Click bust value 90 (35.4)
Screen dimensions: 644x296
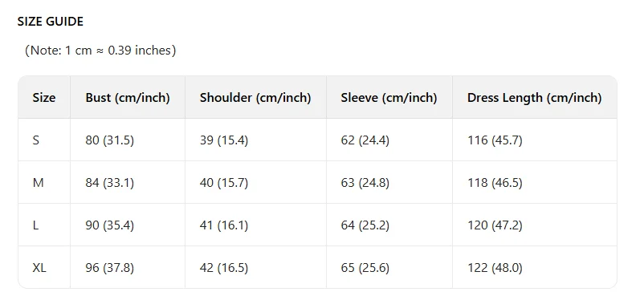110,225
